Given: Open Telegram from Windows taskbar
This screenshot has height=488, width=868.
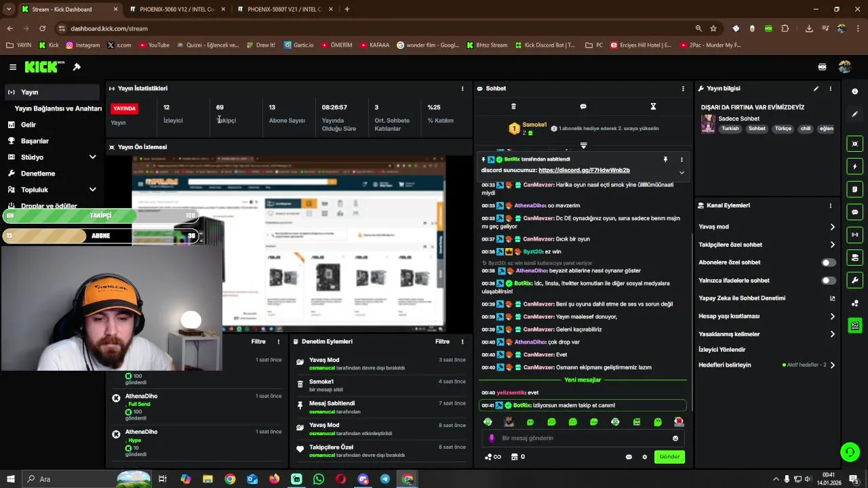Looking at the screenshot, I should click(385, 479).
